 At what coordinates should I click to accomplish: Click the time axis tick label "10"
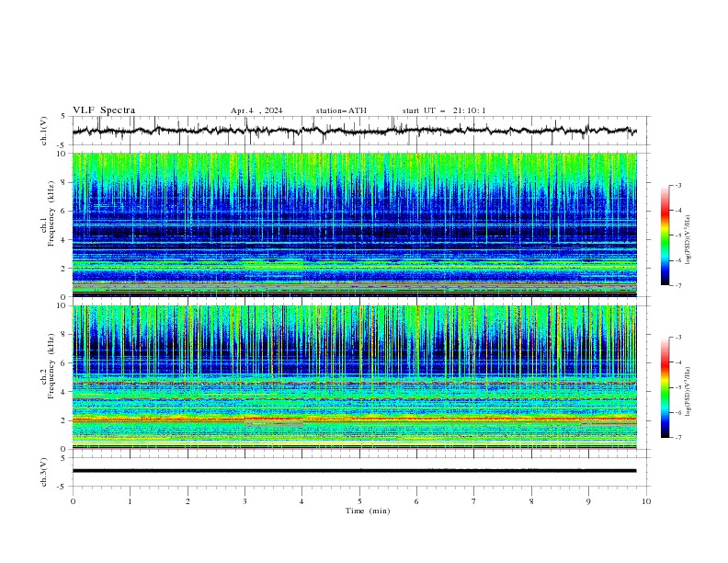click(x=646, y=501)
